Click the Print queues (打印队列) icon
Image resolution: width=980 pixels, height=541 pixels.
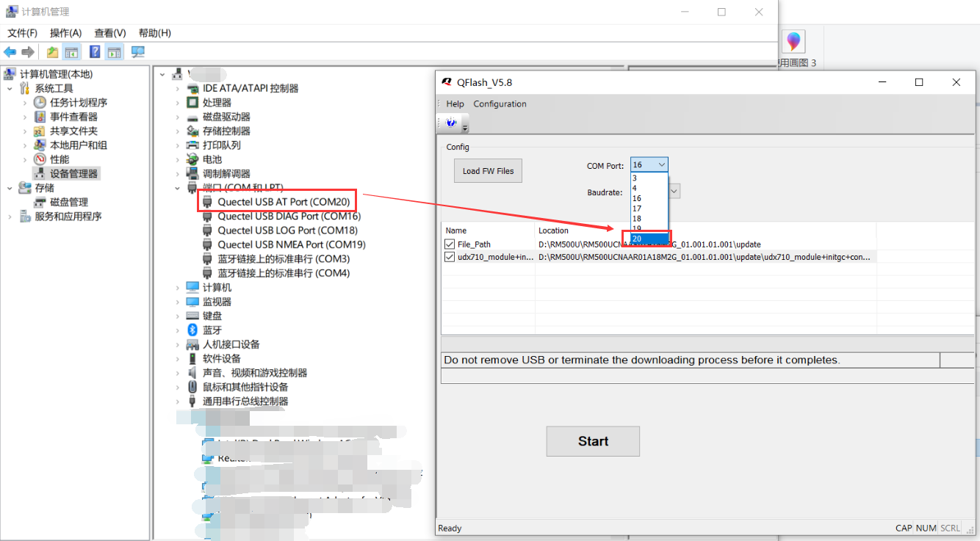coord(192,145)
